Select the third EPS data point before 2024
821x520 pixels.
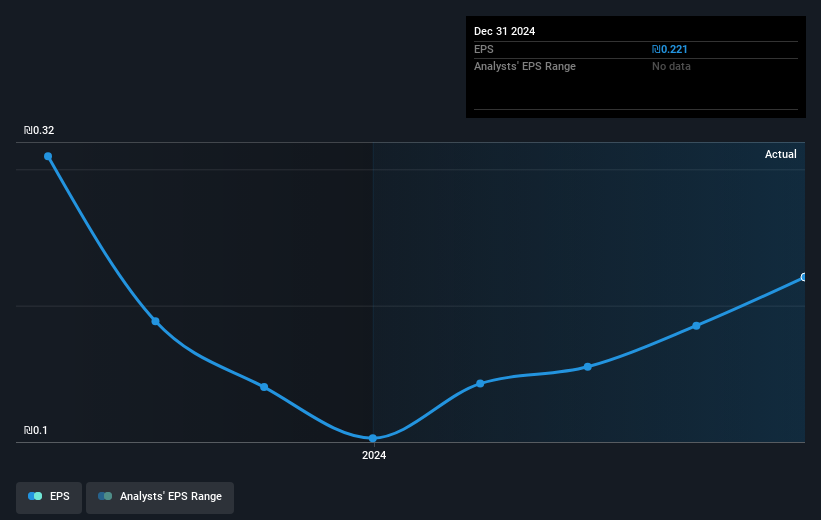point(264,387)
